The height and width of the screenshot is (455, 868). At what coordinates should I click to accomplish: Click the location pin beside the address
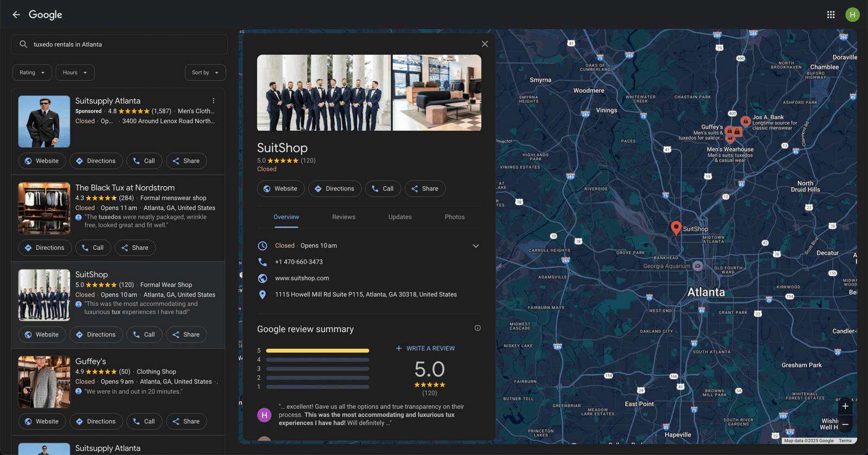click(263, 294)
